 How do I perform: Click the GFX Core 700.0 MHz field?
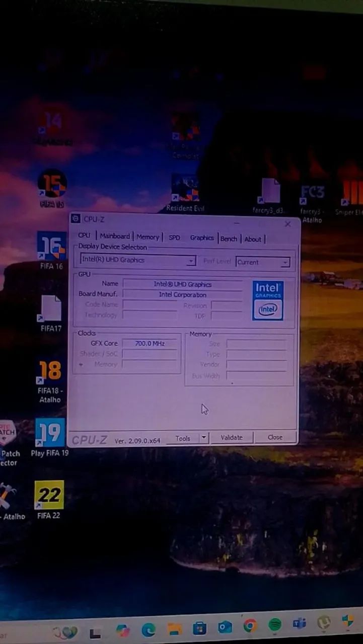(150, 344)
